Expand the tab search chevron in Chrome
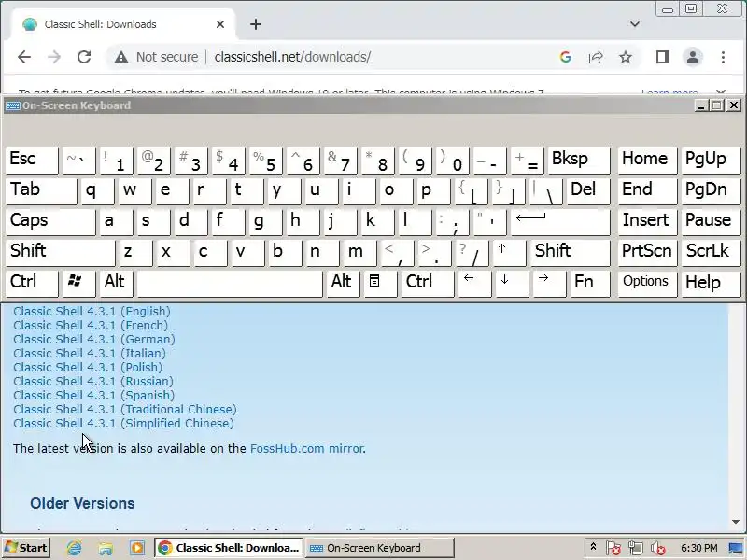Image resolution: width=747 pixels, height=560 pixels. (635, 24)
